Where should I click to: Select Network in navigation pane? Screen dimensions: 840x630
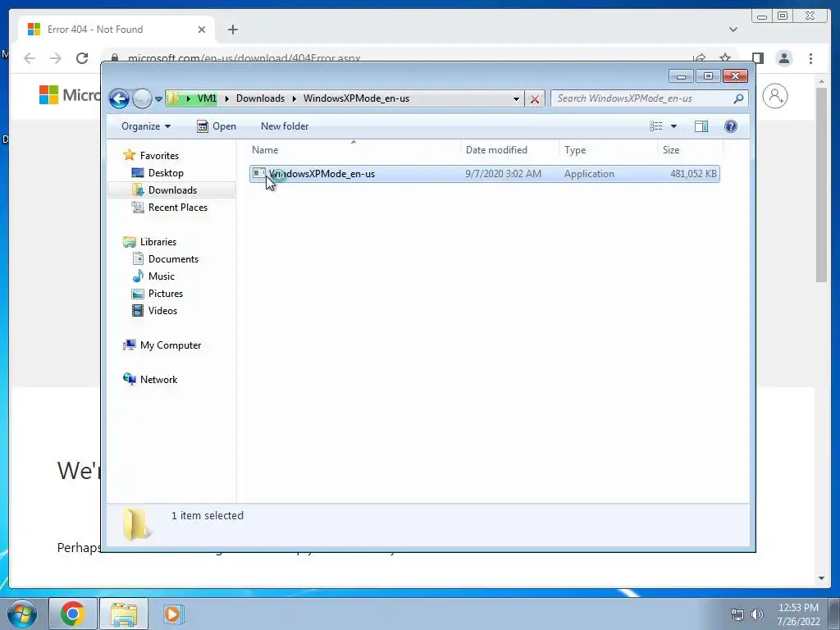pyautogui.click(x=158, y=380)
